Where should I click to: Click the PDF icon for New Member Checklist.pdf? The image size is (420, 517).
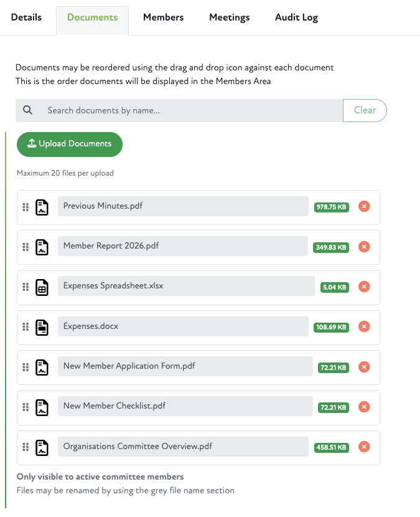pos(42,407)
